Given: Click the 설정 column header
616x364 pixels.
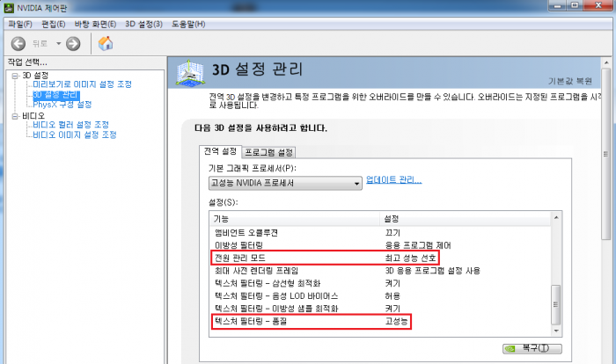Looking at the screenshot, I should [466, 219].
